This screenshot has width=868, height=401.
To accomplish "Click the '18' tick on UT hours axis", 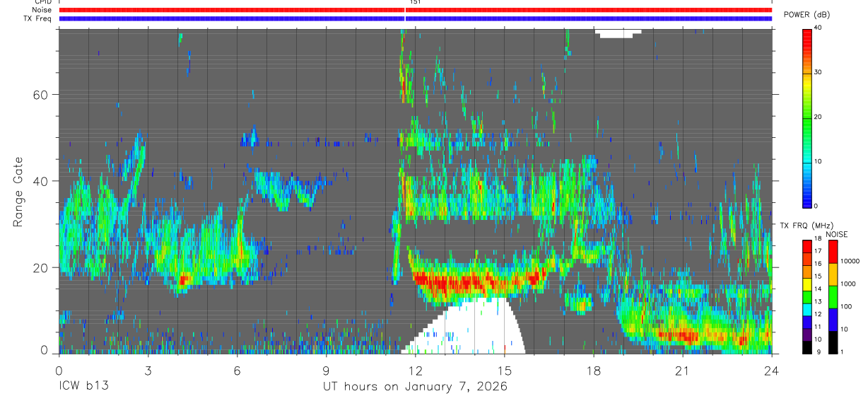I will coord(594,371).
